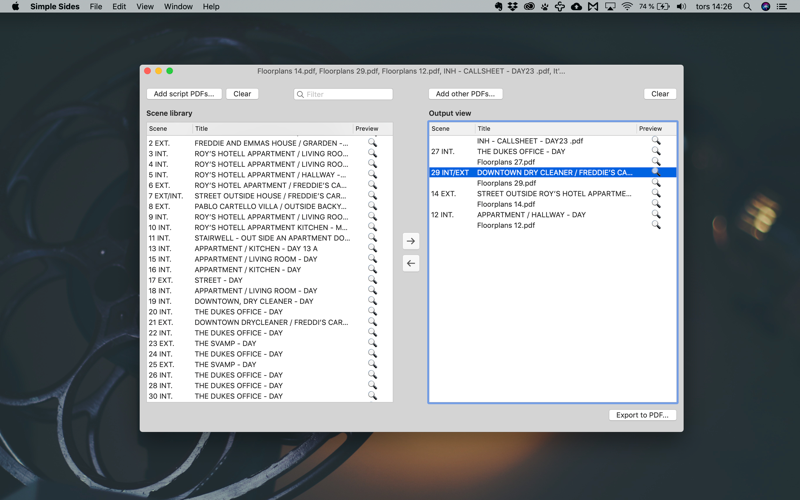Preview scene 13 INT. Appartment / Kitchen

[x=372, y=248]
